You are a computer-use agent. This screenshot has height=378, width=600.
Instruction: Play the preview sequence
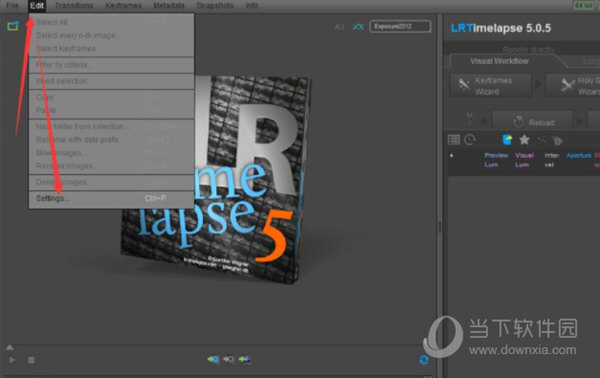tap(12, 360)
